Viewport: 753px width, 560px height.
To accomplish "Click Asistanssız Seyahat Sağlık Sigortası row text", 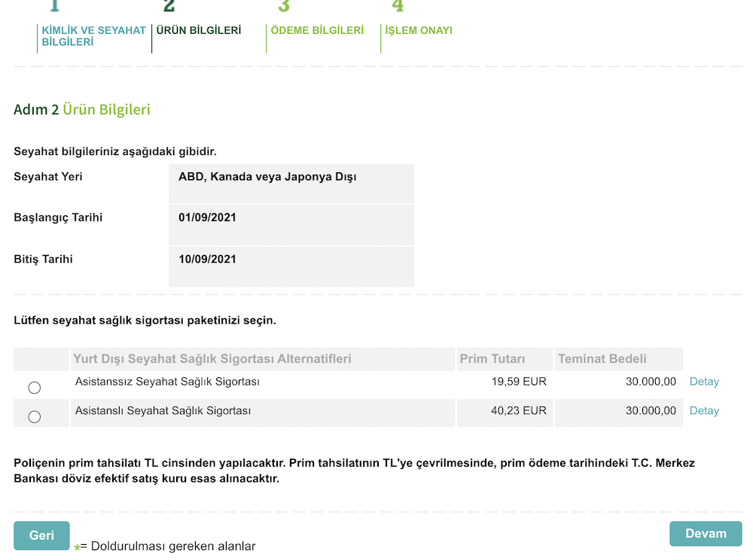I will click(167, 382).
